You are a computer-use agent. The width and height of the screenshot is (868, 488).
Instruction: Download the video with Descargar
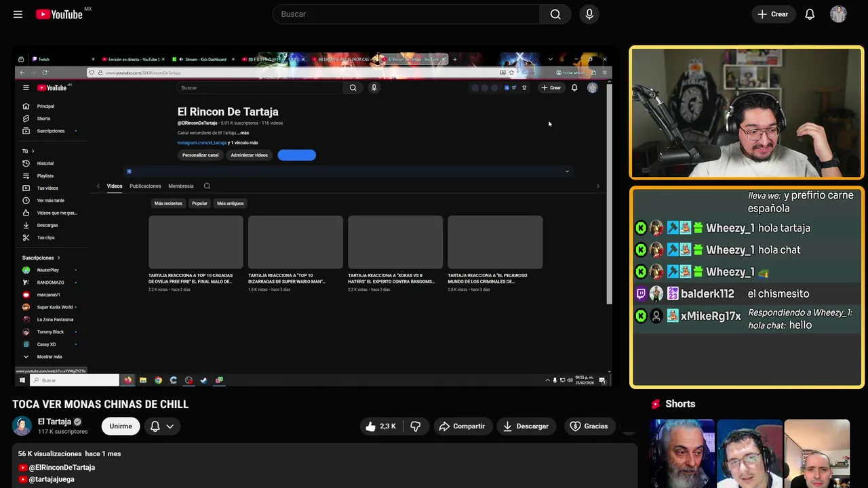click(526, 426)
